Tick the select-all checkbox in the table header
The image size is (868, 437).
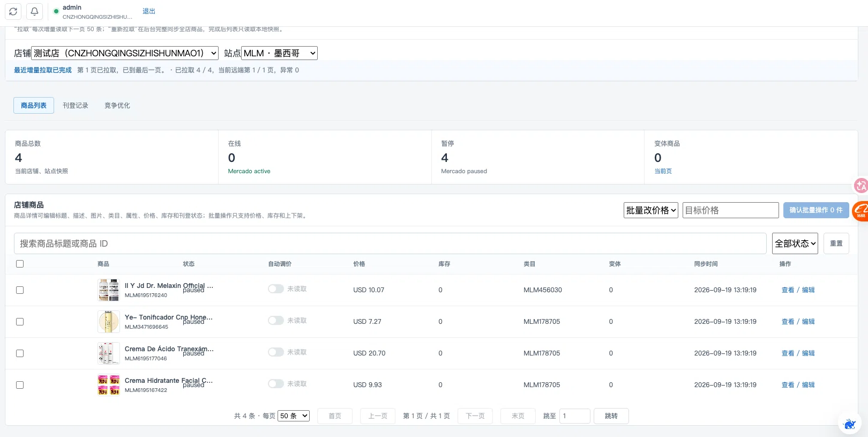20,264
